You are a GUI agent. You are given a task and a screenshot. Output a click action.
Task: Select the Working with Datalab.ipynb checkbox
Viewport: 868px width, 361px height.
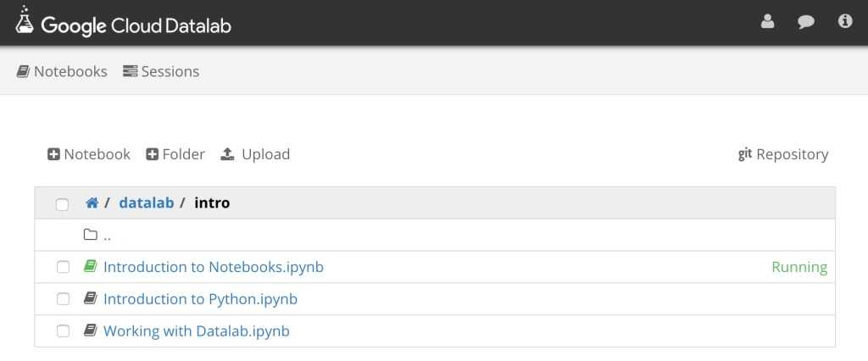(63, 331)
